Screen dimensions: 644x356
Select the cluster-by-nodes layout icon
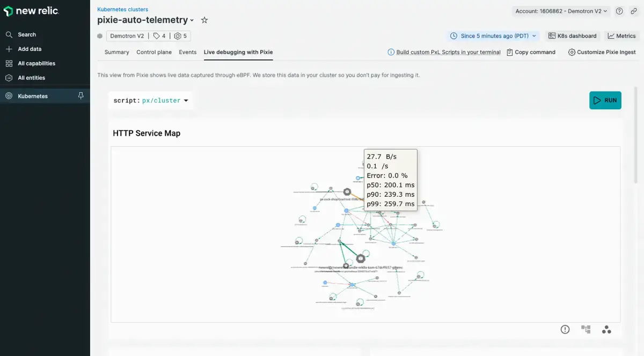[x=606, y=330]
